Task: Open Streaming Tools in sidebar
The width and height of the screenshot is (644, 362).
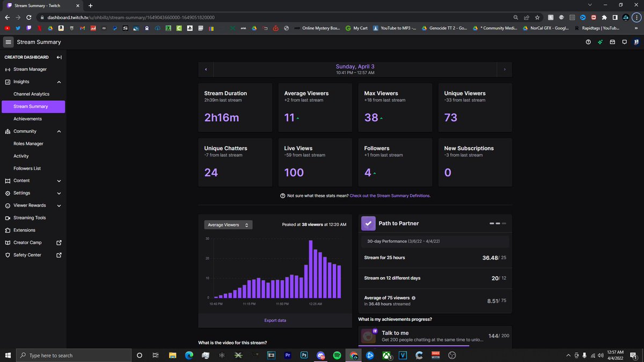Action: 33,218
